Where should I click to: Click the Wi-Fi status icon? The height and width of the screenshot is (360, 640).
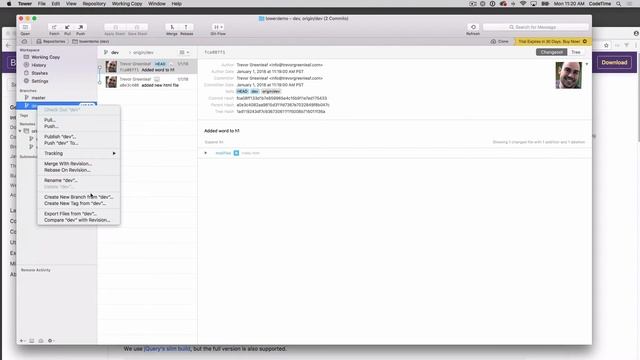pos(523,4)
